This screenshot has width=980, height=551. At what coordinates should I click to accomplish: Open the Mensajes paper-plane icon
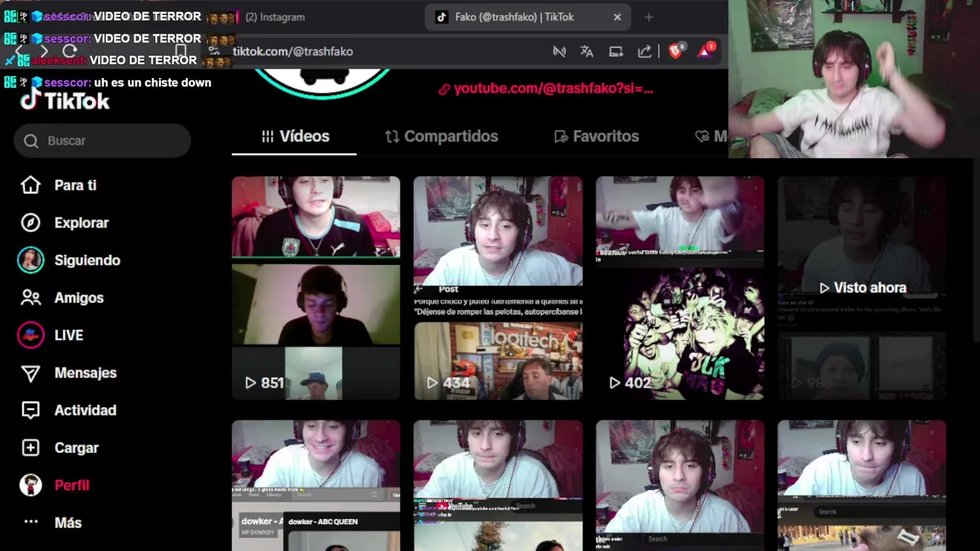(x=31, y=373)
